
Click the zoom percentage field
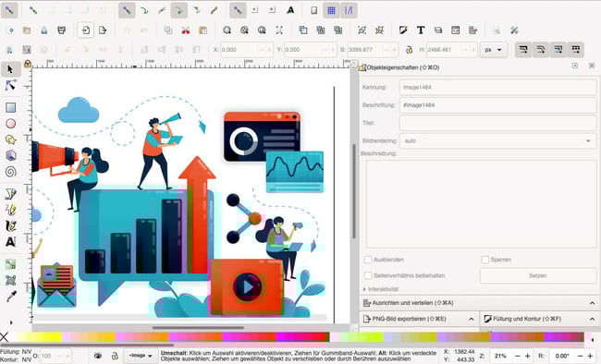click(500, 356)
